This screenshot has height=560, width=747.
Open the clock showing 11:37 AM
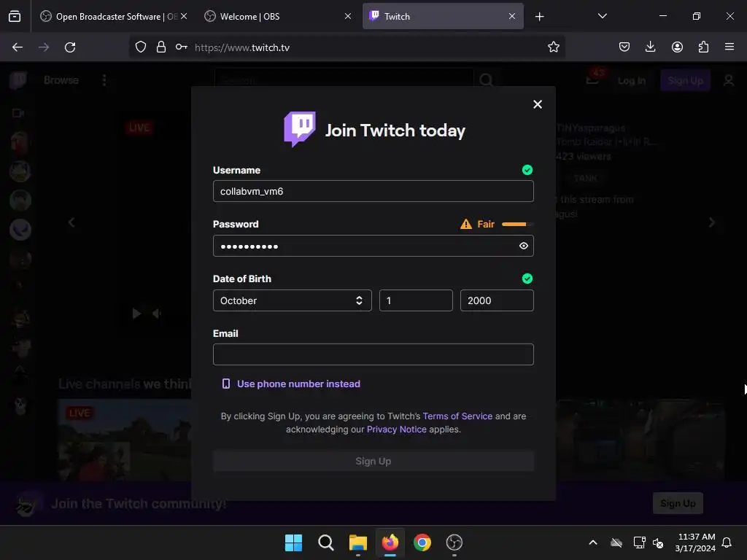point(695,542)
